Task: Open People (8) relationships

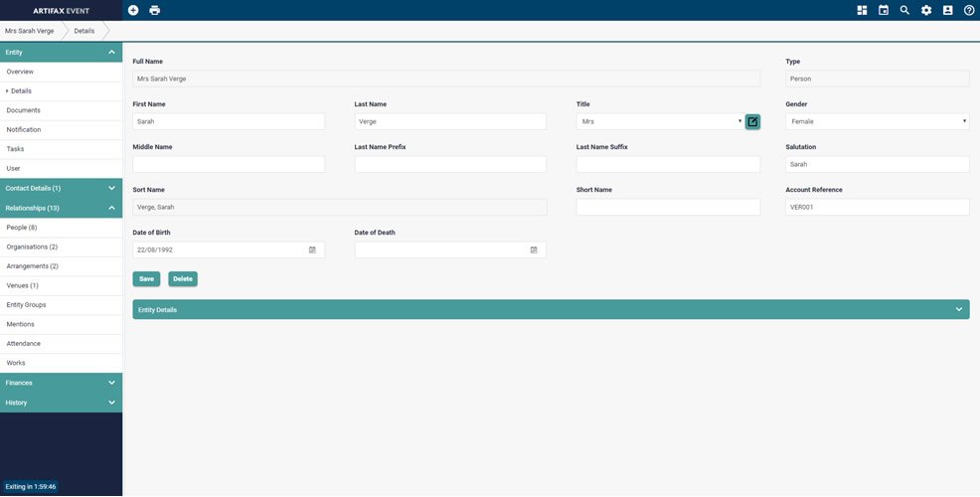Action: tap(62, 228)
